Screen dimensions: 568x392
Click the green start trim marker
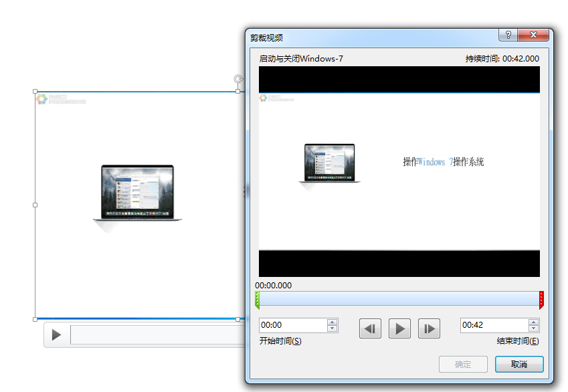[257, 300]
